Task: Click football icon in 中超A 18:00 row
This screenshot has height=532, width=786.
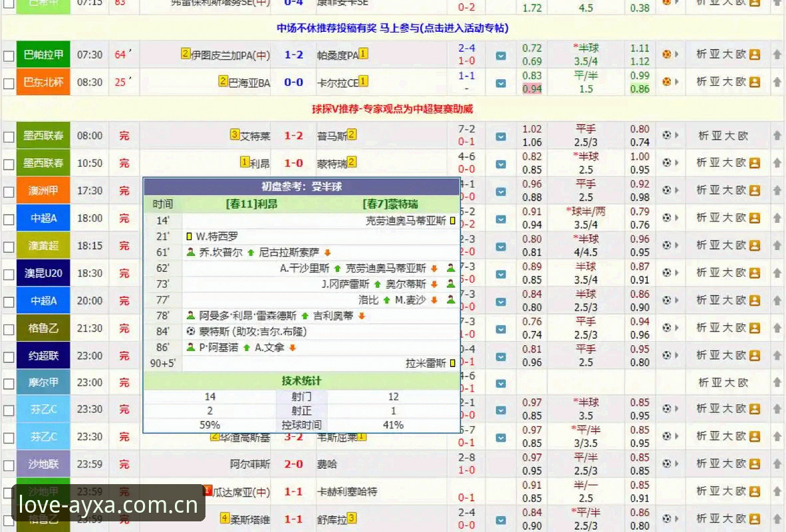Action: click(667, 217)
